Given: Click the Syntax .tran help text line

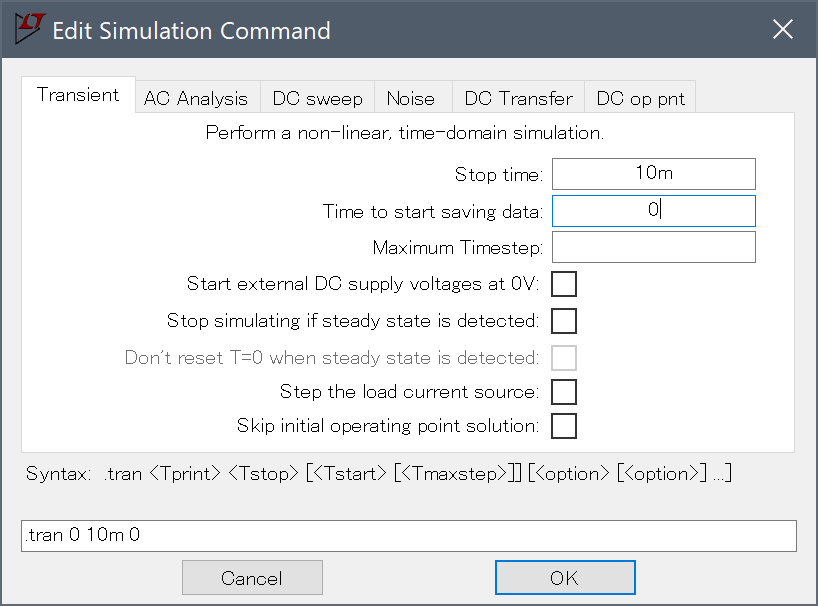Looking at the screenshot, I should point(379,474).
